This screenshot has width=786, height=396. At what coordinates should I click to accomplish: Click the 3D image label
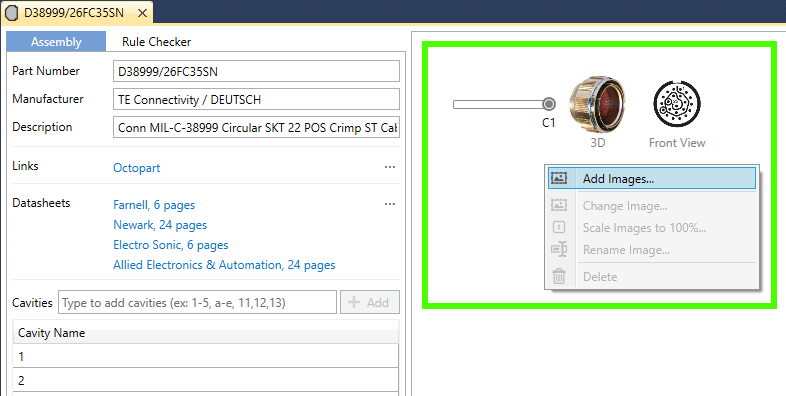[x=598, y=143]
